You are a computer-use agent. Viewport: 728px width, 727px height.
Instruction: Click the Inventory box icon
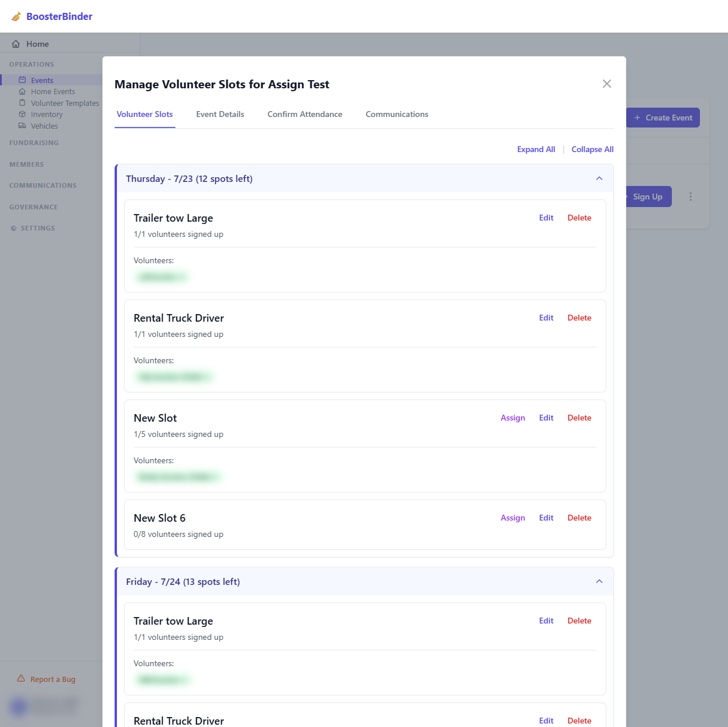click(22, 115)
